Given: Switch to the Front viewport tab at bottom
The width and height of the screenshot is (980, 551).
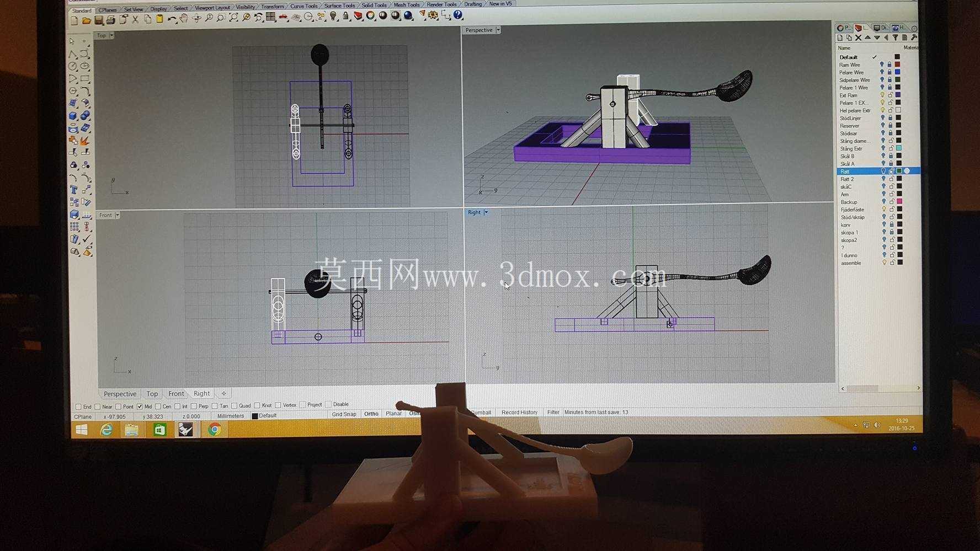Looking at the screenshot, I should [x=176, y=394].
